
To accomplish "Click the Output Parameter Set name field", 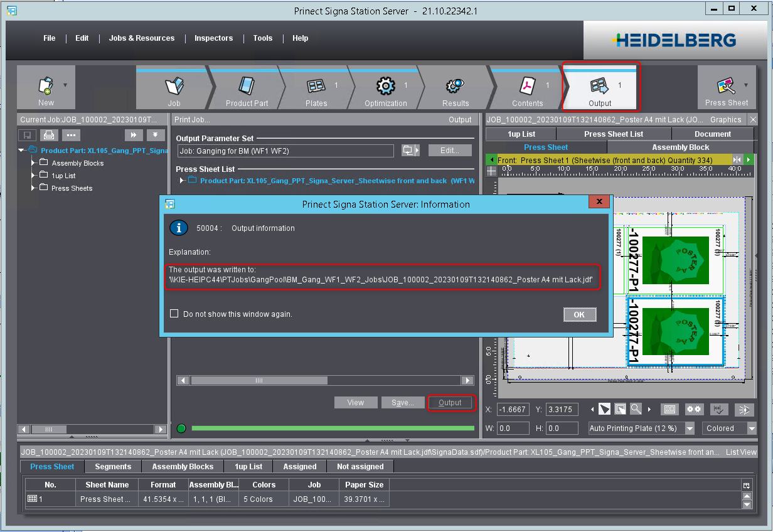I will click(285, 151).
